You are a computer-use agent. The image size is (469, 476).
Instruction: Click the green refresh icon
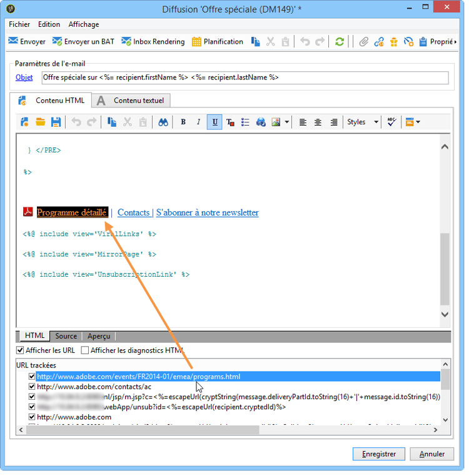coord(339,42)
